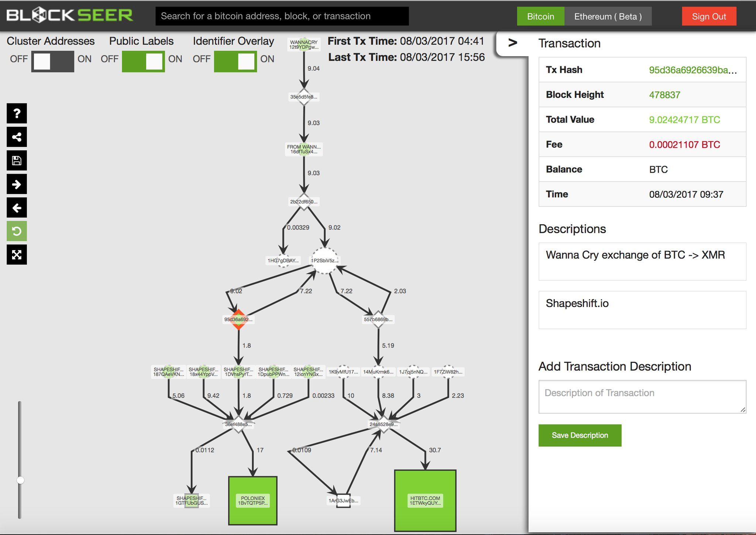Click the Time 08/03/2017 09:37 value
Viewport: 756px width, 535px height.
coord(686,194)
